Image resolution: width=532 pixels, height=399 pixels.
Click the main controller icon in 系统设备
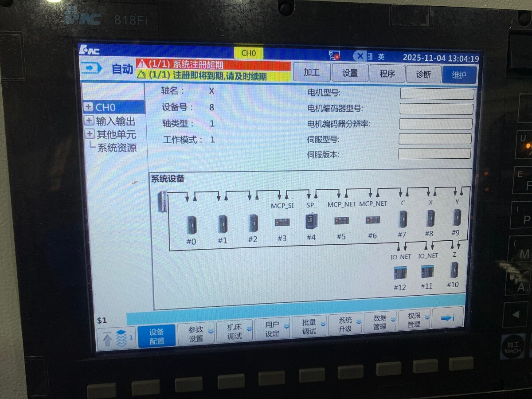click(163, 201)
